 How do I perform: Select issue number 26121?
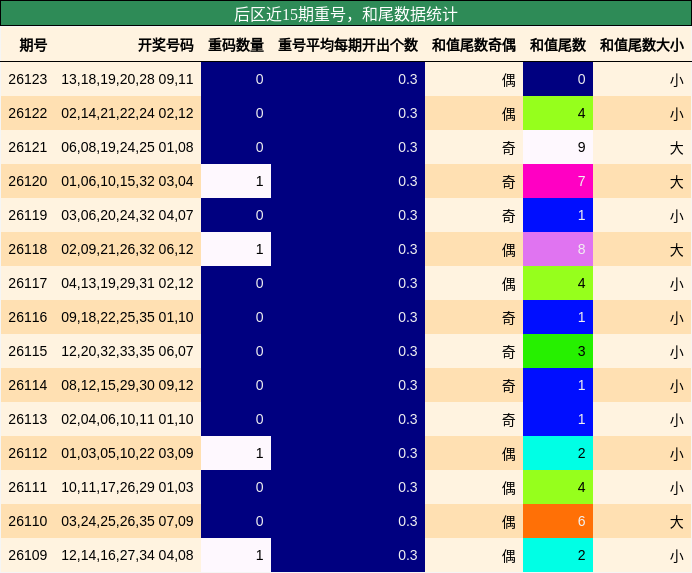[x=28, y=147]
